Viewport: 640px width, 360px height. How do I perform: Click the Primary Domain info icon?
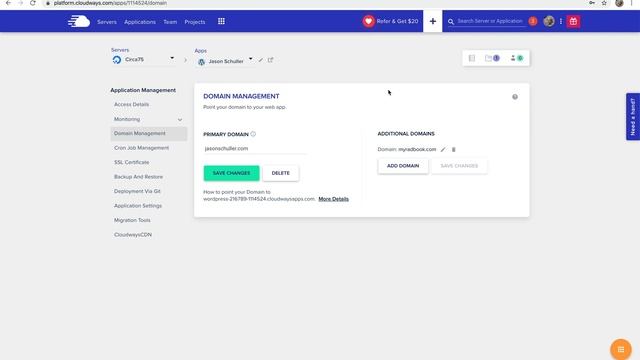coord(253,134)
